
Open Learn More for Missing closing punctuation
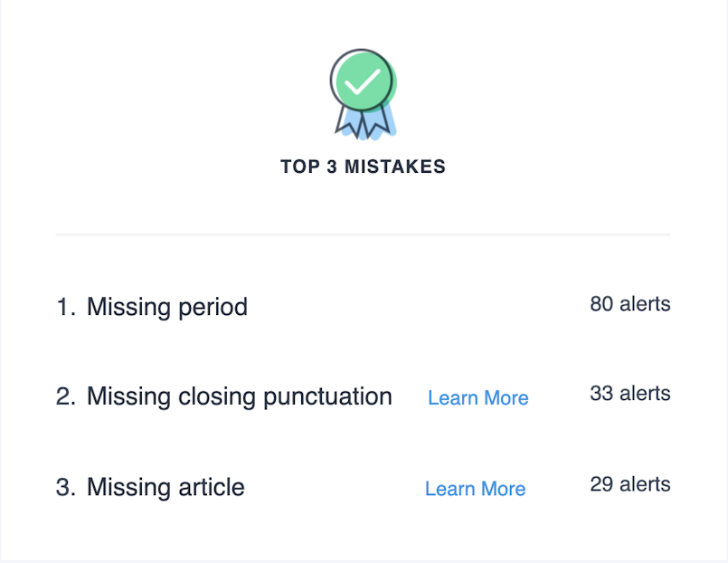[477, 398]
